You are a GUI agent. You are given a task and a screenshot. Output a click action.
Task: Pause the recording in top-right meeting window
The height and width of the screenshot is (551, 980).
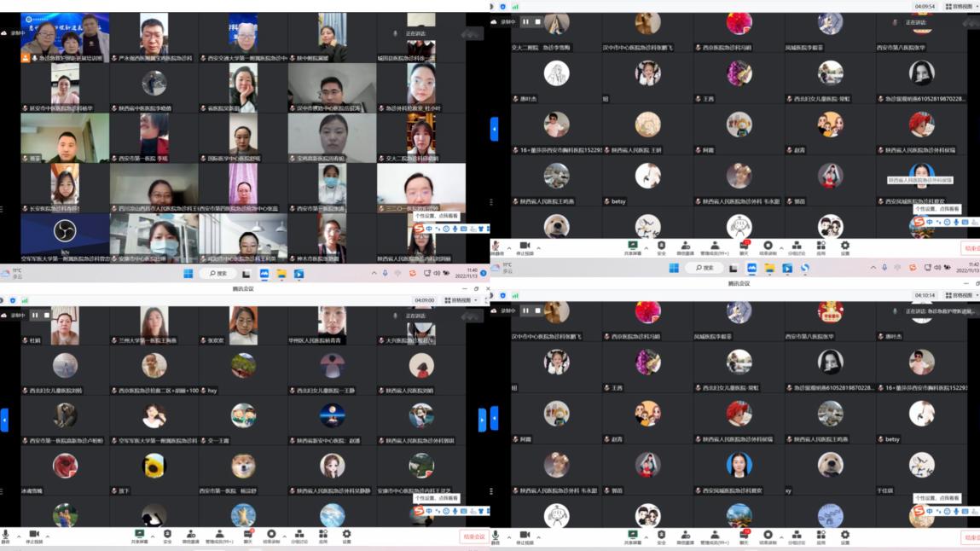click(526, 21)
